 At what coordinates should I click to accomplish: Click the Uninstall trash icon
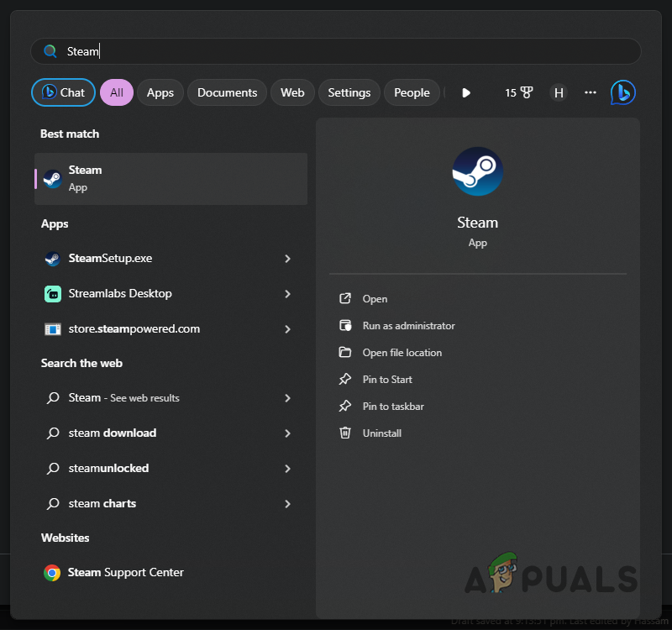pyautogui.click(x=345, y=433)
